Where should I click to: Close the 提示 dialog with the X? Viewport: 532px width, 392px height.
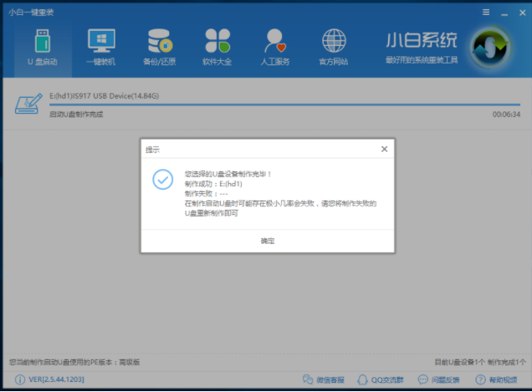pyautogui.click(x=384, y=149)
